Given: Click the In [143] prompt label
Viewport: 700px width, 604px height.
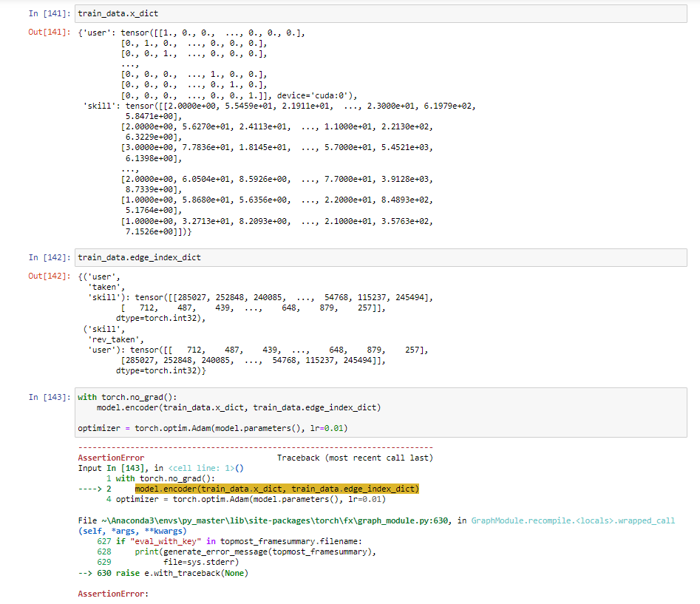Looking at the screenshot, I should pyautogui.click(x=49, y=397).
